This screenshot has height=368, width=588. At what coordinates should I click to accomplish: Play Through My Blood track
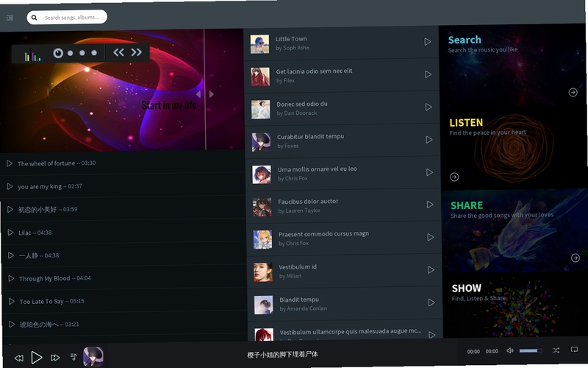point(11,278)
